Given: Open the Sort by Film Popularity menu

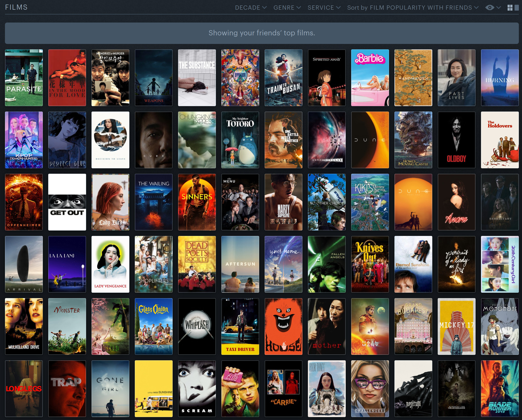Looking at the screenshot, I should tap(413, 8).
